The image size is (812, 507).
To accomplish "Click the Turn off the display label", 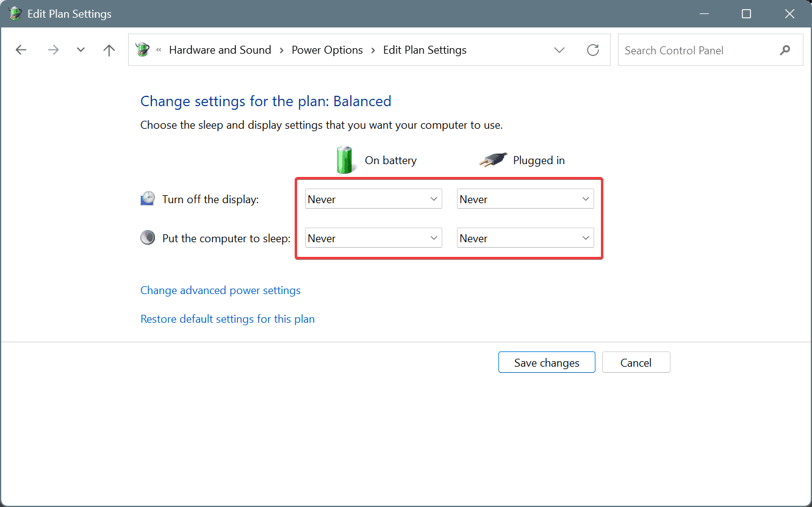I will click(210, 200).
